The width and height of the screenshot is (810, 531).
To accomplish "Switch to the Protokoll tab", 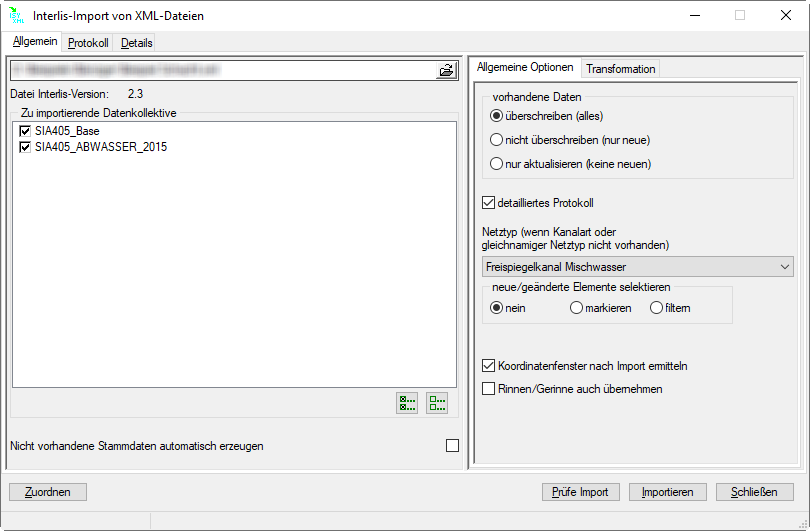I will click(x=88, y=43).
